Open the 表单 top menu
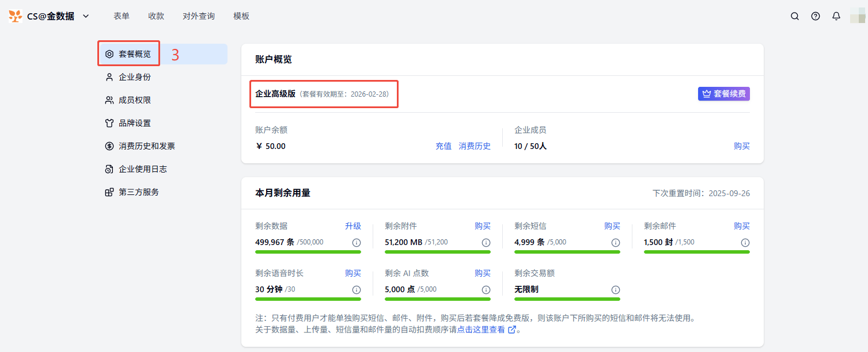The height and width of the screenshot is (352, 868). tap(122, 16)
